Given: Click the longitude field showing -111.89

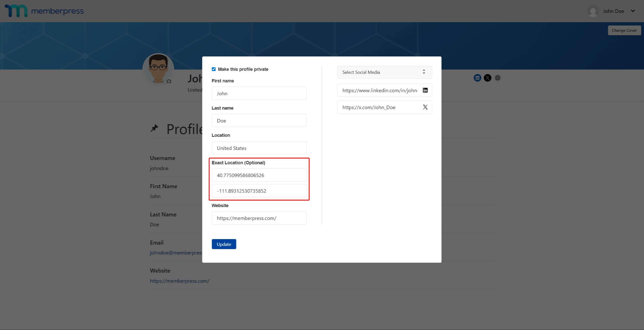Looking at the screenshot, I should click(259, 191).
